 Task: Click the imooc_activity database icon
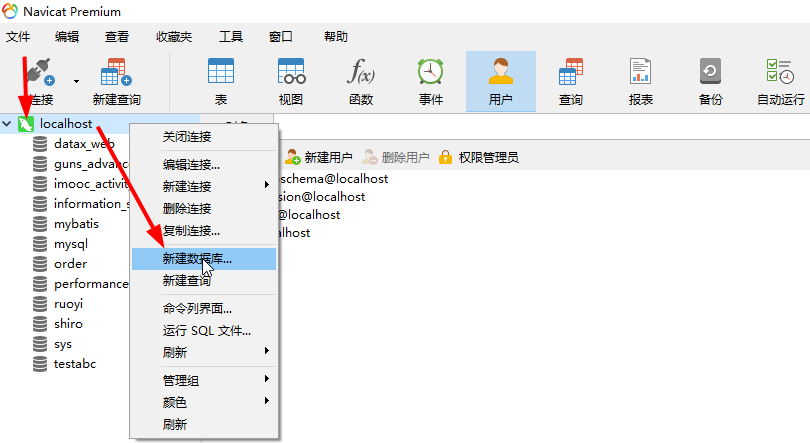[x=40, y=184]
